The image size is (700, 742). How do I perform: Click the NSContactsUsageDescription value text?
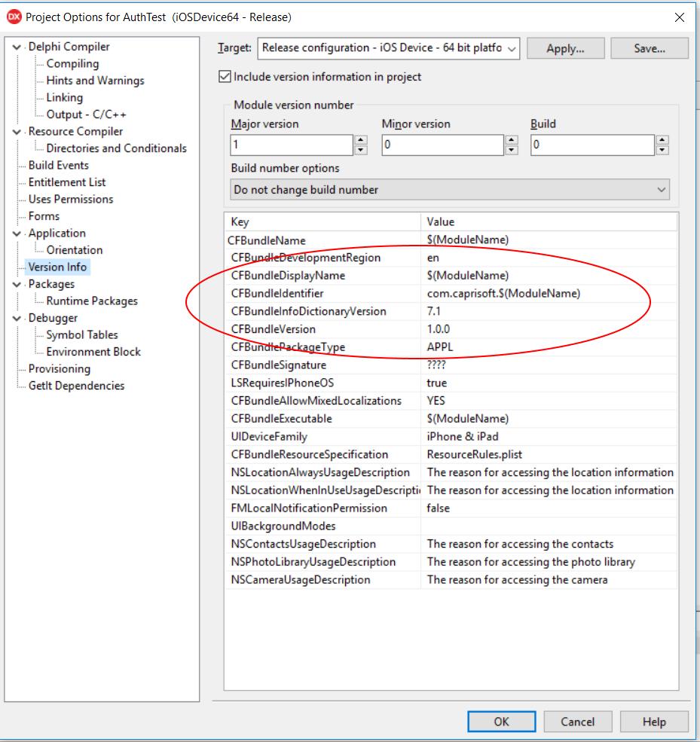pyautogui.click(x=520, y=544)
